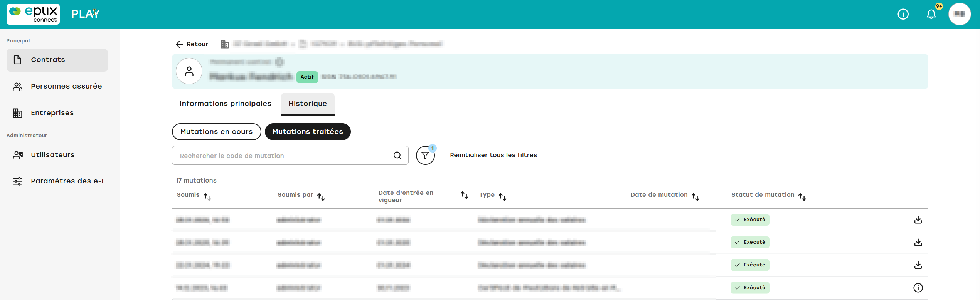Sort by Soumis column
Viewport: 980px width, 300px height.
207,197
